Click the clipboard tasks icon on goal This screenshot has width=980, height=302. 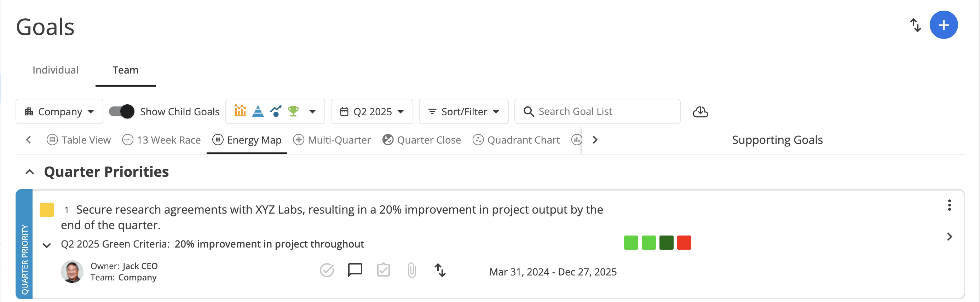coord(384,270)
